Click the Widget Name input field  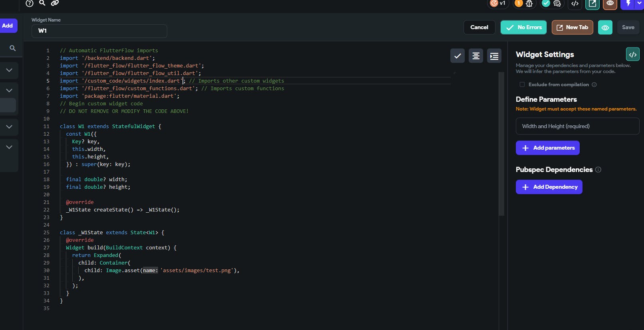(99, 31)
